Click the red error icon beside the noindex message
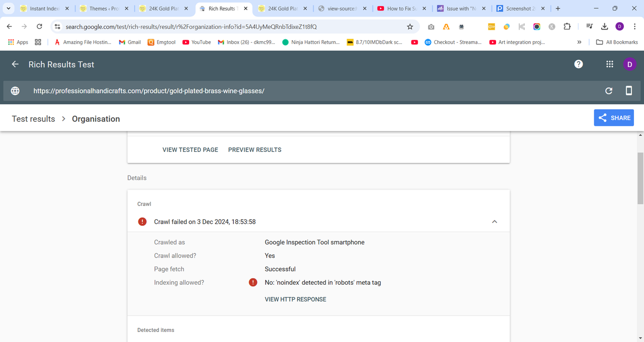The width and height of the screenshot is (644, 342). 253,283
